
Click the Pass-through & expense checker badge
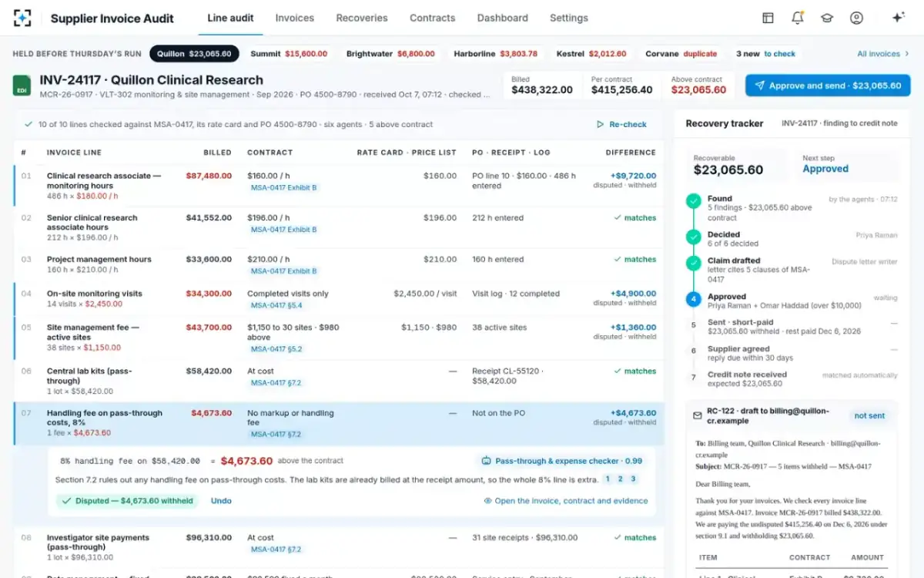562,461
